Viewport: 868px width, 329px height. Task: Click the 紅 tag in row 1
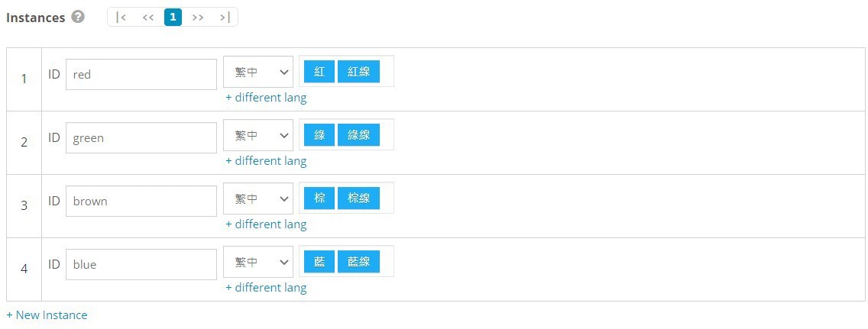tap(319, 72)
